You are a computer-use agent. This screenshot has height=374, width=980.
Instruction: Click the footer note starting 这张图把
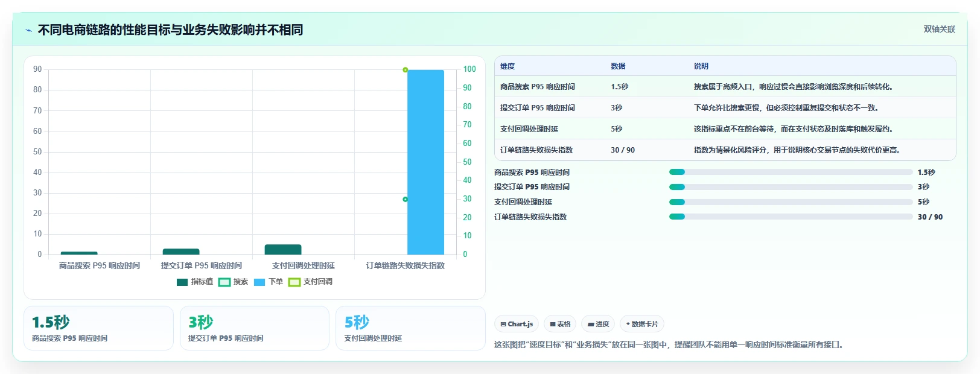pos(669,344)
